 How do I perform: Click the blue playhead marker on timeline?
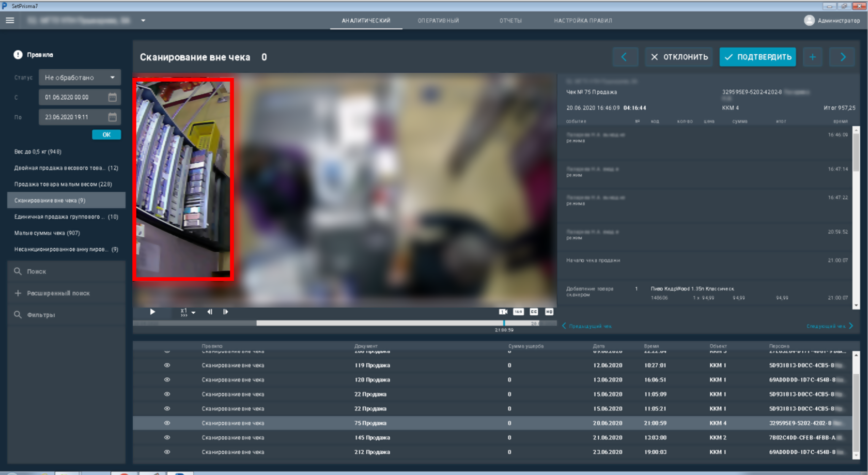tap(504, 323)
